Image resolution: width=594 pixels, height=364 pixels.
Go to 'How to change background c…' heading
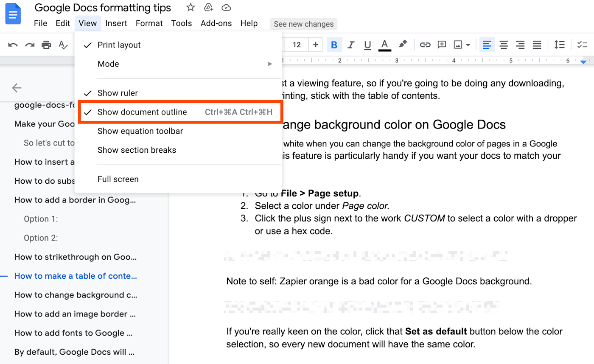point(76,295)
